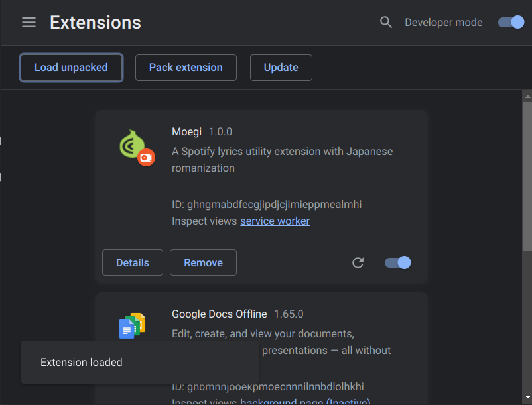Viewport: 532px width, 405px height.
Task: Click the Moegi extension icon
Action: tap(137, 148)
